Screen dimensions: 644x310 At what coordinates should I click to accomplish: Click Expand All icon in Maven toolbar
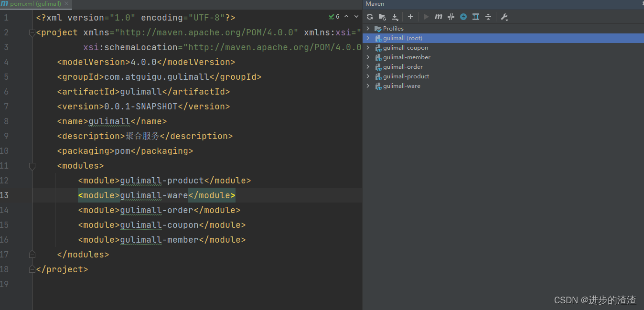[476, 17]
